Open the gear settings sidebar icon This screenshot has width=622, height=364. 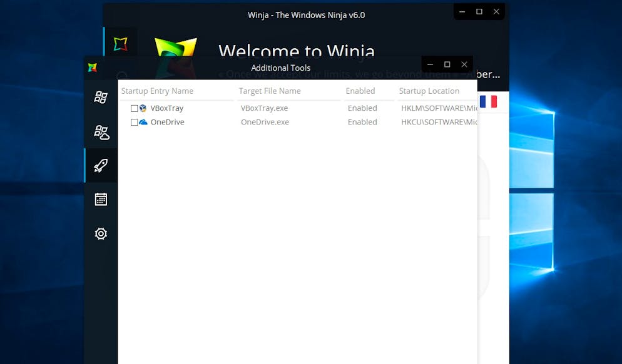101,233
